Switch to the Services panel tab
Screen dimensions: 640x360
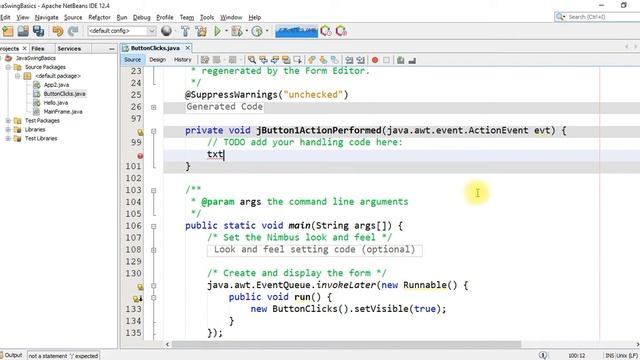69,49
